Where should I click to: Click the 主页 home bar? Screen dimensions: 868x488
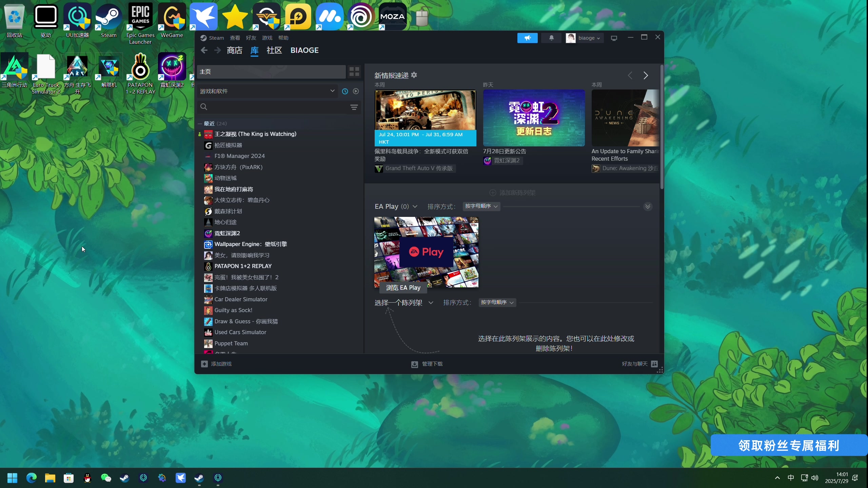pos(271,72)
